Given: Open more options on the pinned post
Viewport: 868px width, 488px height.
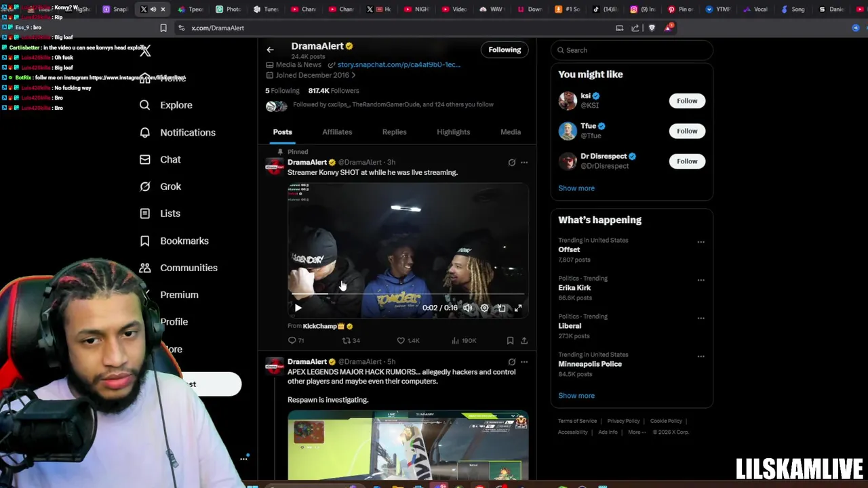Looking at the screenshot, I should click(x=524, y=163).
